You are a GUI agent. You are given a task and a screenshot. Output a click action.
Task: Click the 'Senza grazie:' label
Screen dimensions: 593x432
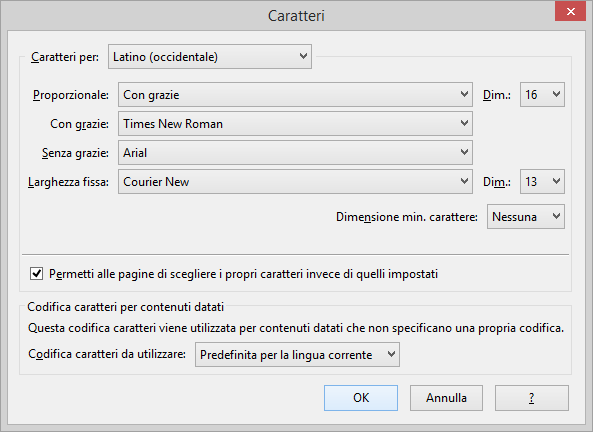75,153
